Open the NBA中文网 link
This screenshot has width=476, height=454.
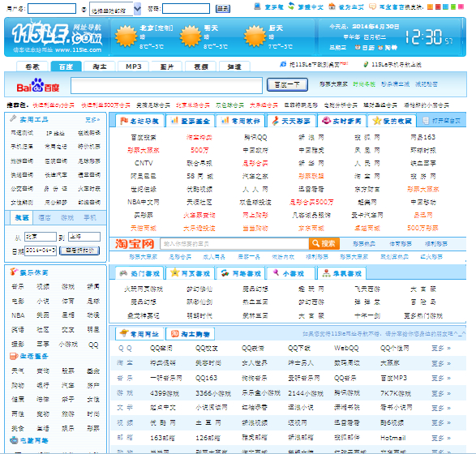pos(144,202)
